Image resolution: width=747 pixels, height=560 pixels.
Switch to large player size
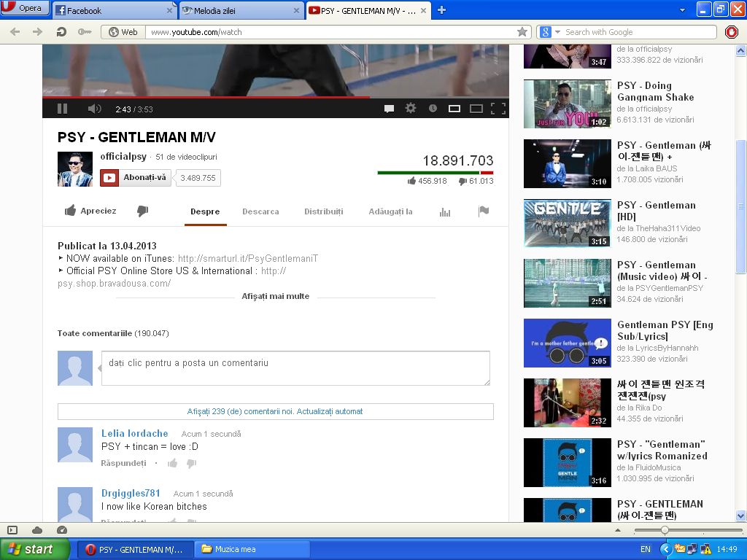pyautogui.click(x=476, y=109)
